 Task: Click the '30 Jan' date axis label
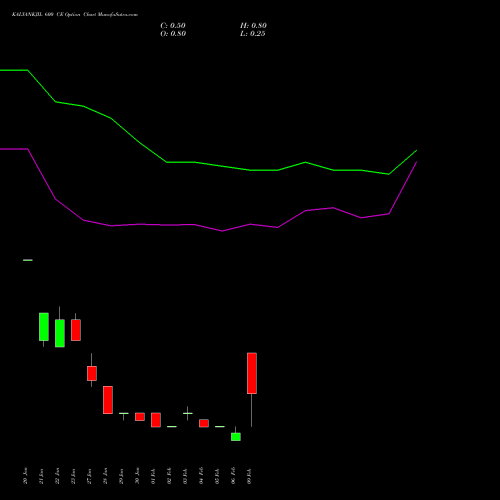[x=137, y=476]
